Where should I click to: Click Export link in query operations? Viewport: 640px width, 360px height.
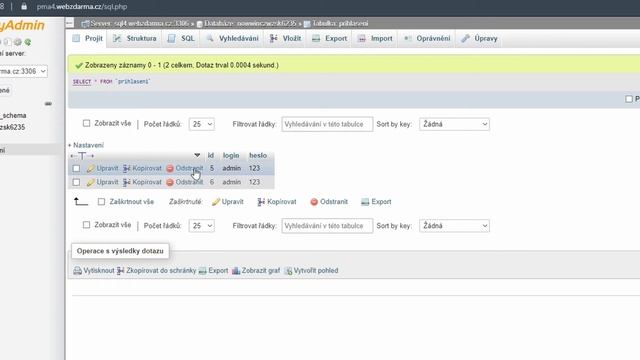coord(218,271)
